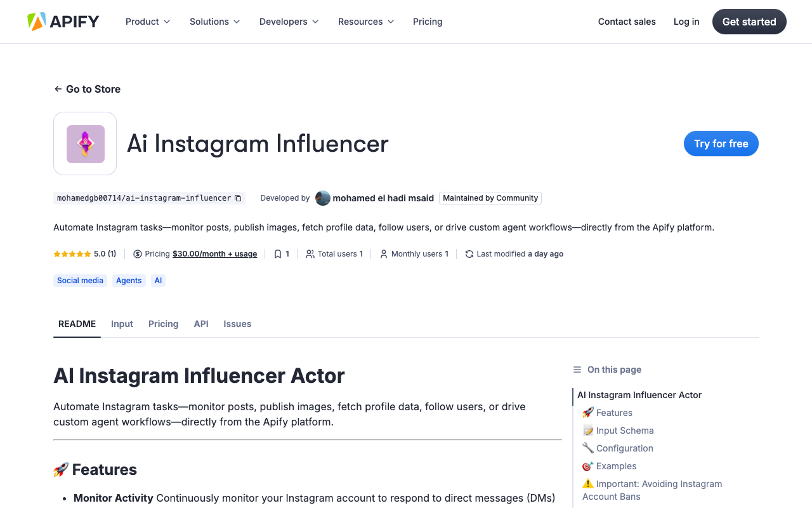Screen dimensions: 812x508
Task: Click the Monthly users icon
Action: pos(383,254)
